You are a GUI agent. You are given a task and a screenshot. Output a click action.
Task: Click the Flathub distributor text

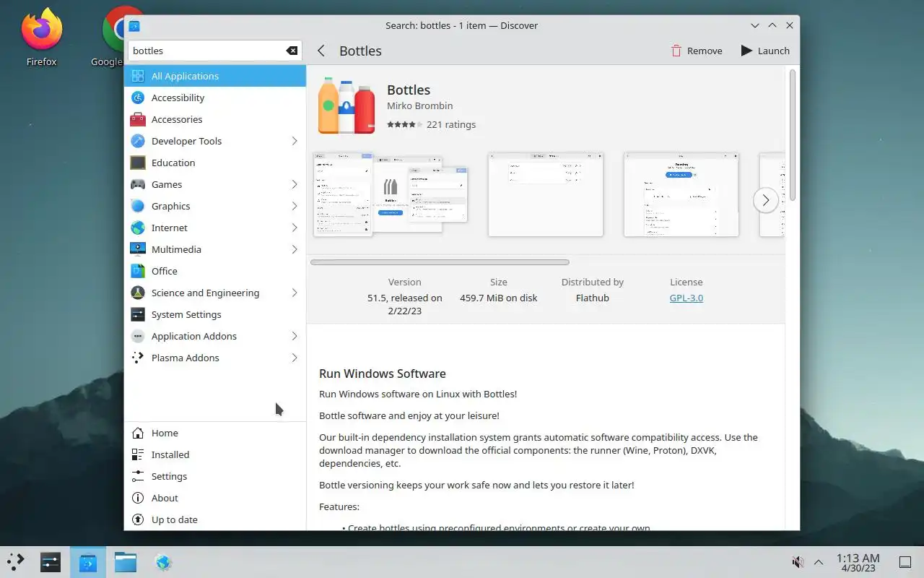point(593,298)
